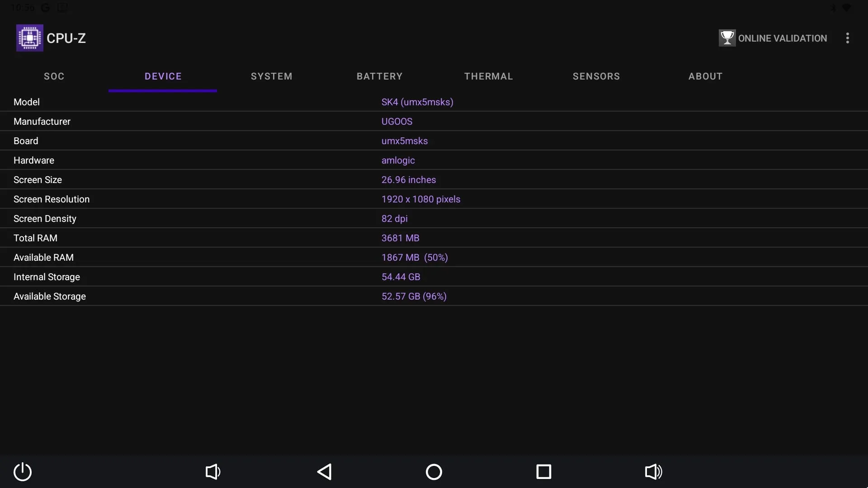Click the ONLINE VALIDATION text button

[783, 38]
